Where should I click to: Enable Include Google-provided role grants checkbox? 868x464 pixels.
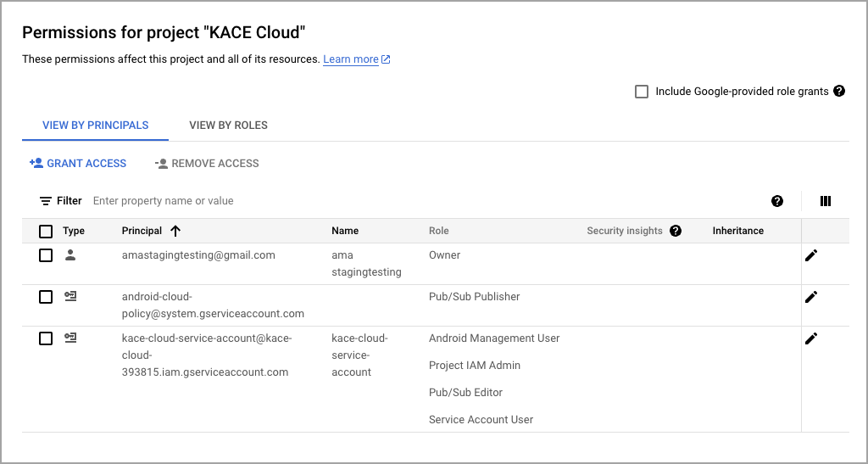point(642,92)
